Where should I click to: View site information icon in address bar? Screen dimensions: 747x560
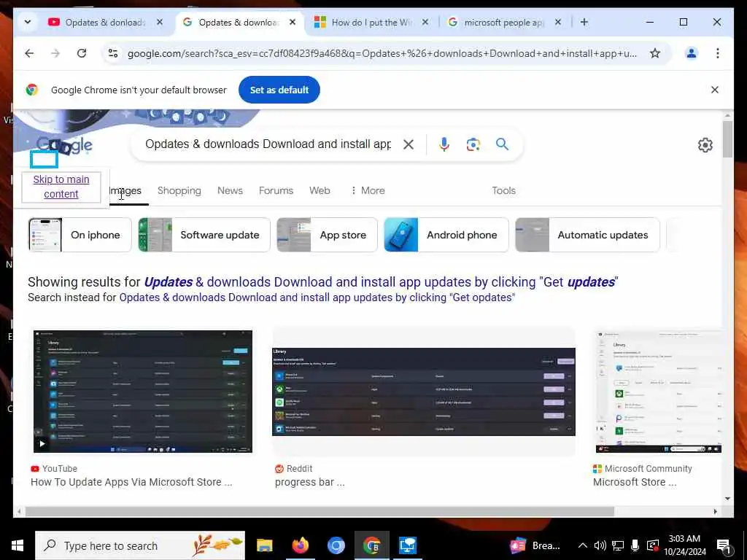(113, 53)
